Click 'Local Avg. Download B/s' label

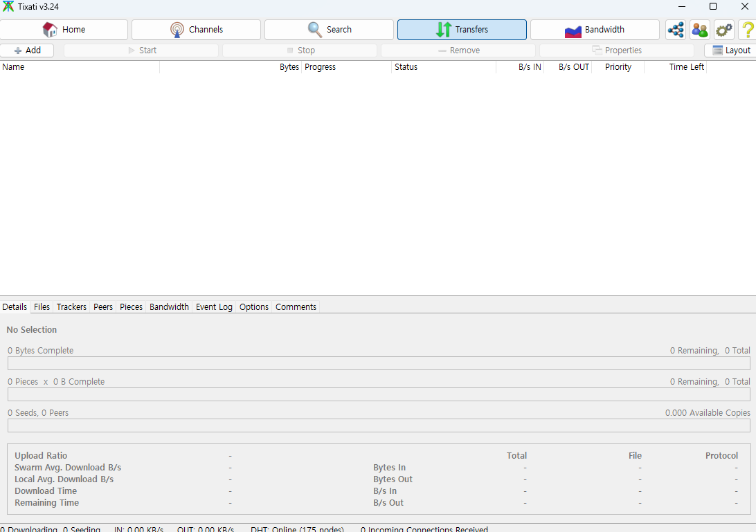coord(64,479)
